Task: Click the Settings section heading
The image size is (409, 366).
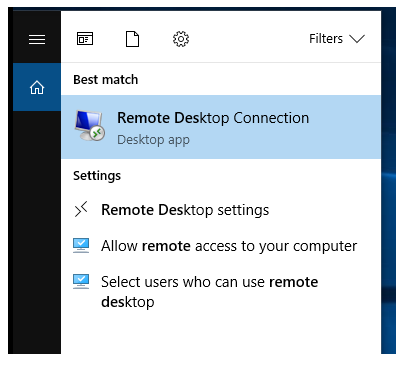Action: (97, 176)
